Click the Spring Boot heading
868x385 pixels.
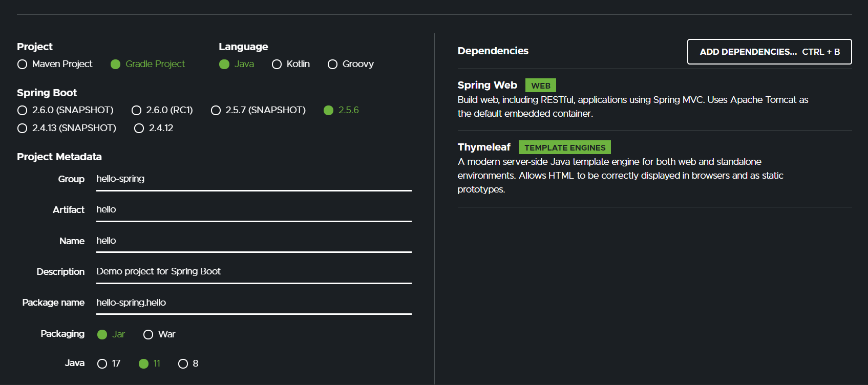(x=47, y=93)
